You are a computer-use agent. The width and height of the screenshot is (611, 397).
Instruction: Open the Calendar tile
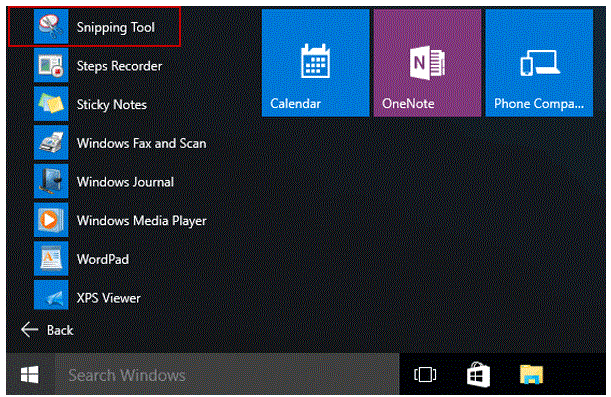(x=316, y=63)
